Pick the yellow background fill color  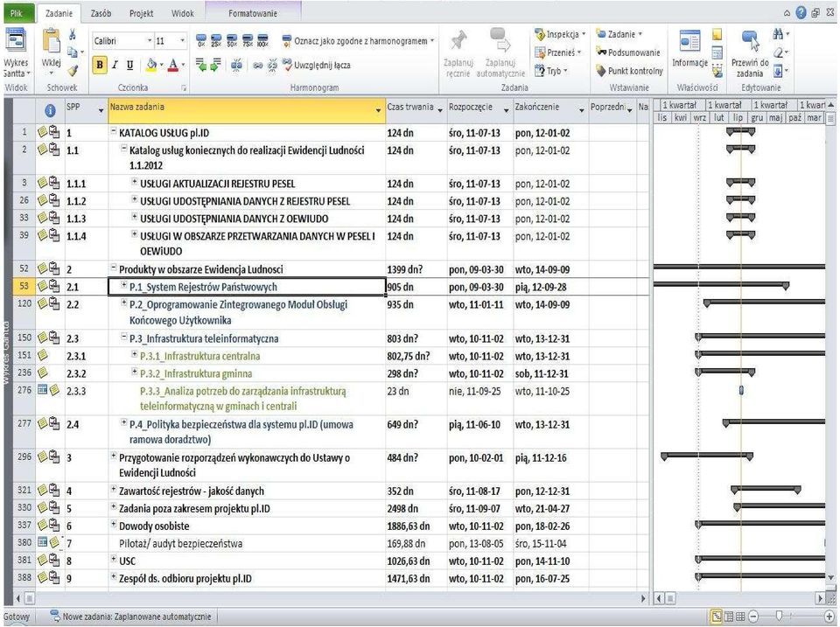(x=151, y=66)
